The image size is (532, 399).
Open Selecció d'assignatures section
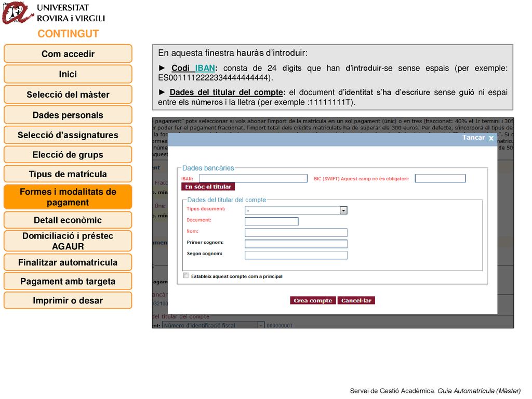pyautogui.click(x=68, y=135)
